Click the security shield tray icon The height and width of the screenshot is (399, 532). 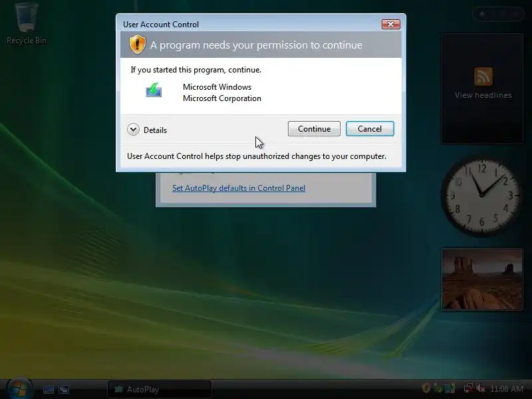(426, 388)
